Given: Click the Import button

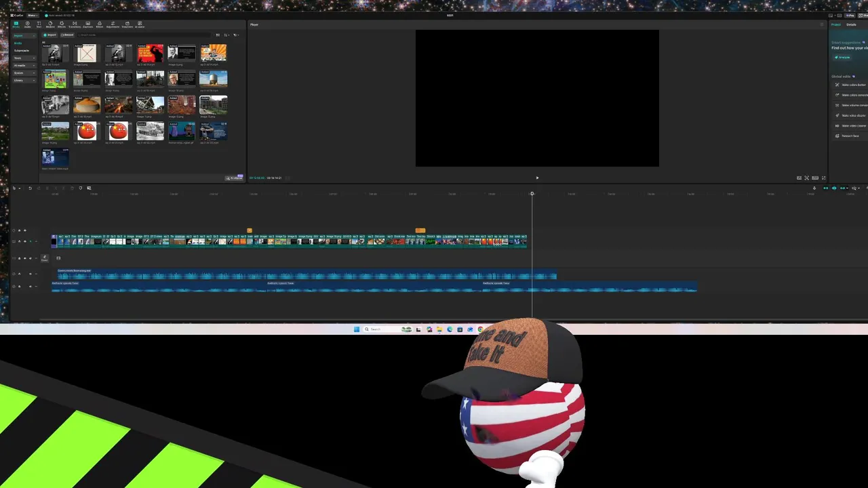Looking at the screenshot, I should coord(50,35).
